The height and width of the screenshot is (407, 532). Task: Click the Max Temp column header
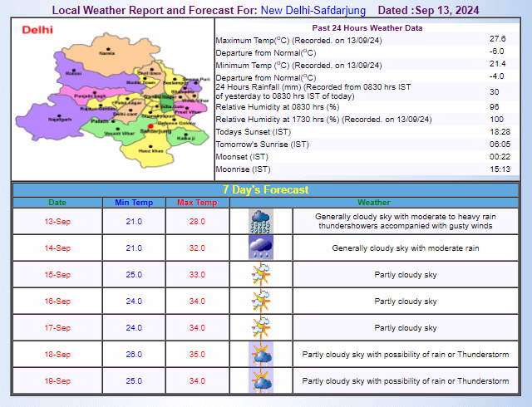coord(197,203)
